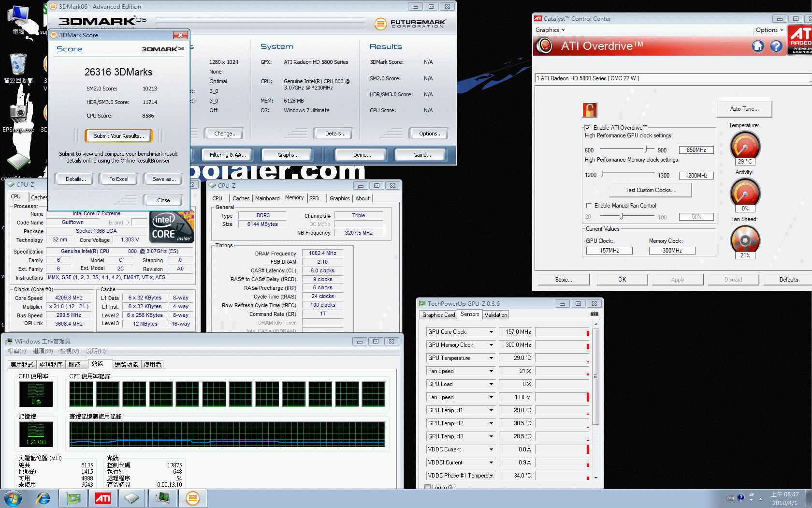Expand the VDDC Current dropdown
Viewport: 812px width, 508px height.
(x=491, y=449)
